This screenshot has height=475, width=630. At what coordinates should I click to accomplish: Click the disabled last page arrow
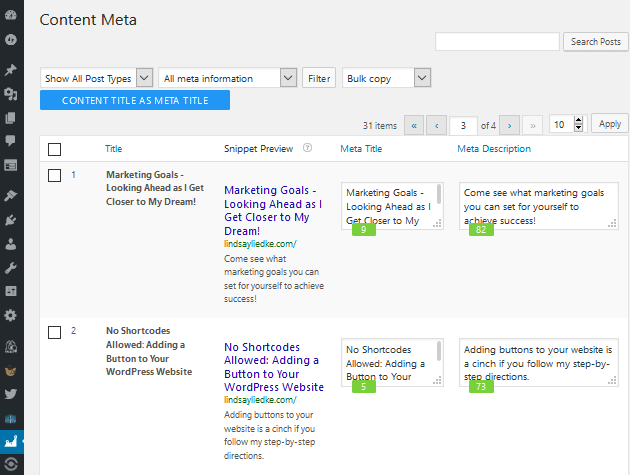pyautogui.click(x=533, y=125)
